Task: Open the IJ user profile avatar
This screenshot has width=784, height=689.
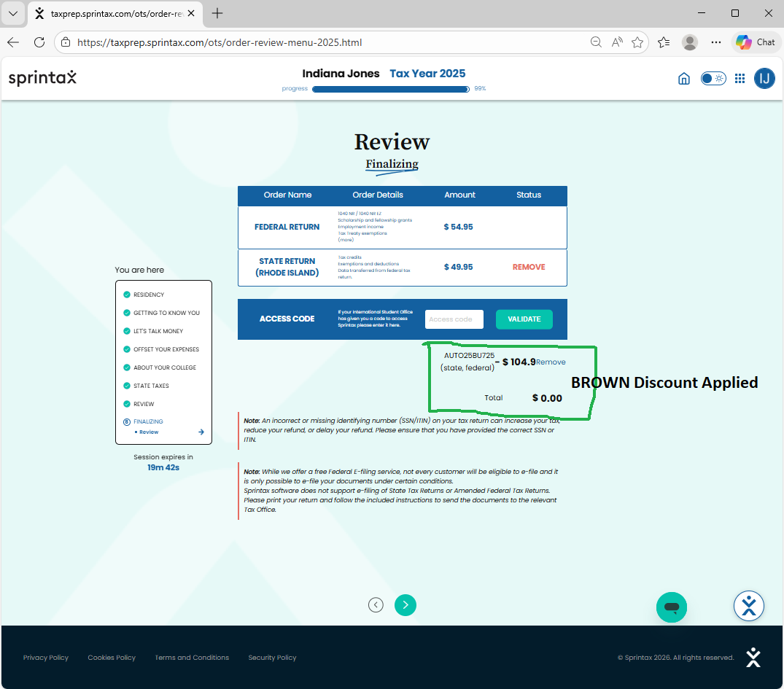Action: [x=764, y=79]
